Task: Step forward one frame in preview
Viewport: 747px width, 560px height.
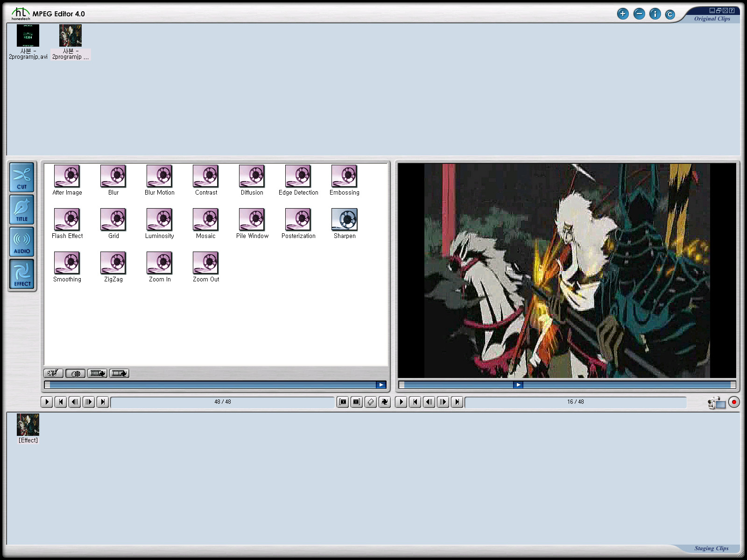Action: click(443, 402)
